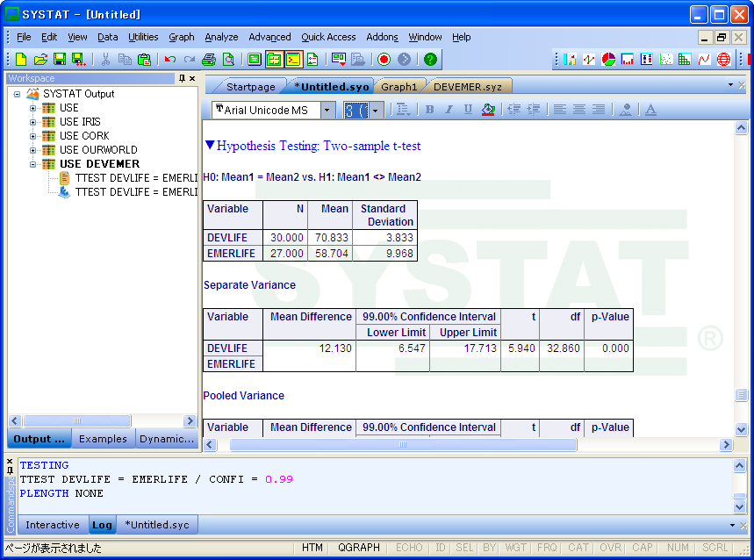Create a new file with New icon

[21, 59]
